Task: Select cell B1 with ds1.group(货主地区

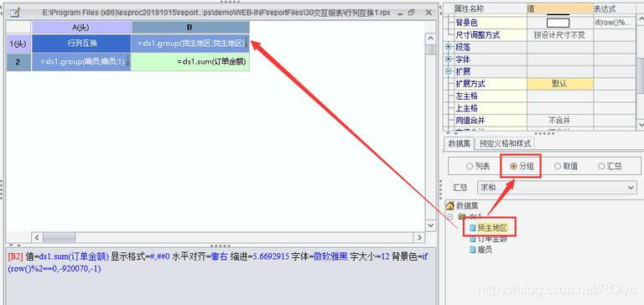Action: pyautogui.click(x=190, y=44)
